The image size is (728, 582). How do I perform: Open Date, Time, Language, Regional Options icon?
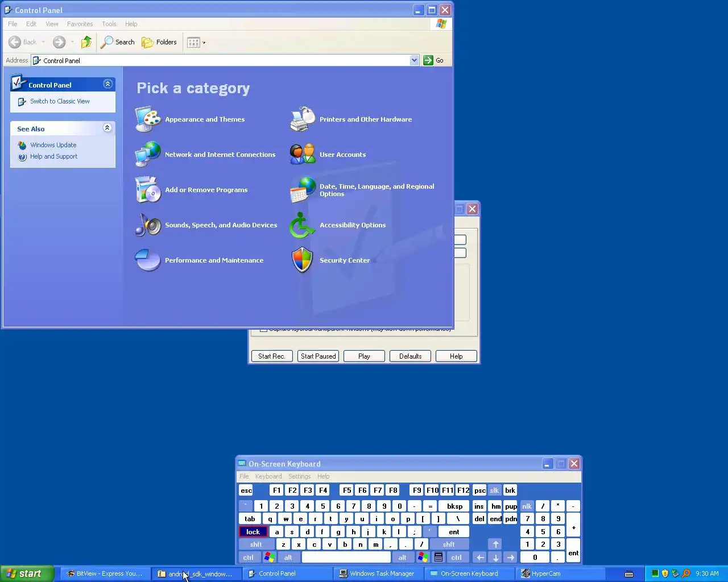coord(303,190)
